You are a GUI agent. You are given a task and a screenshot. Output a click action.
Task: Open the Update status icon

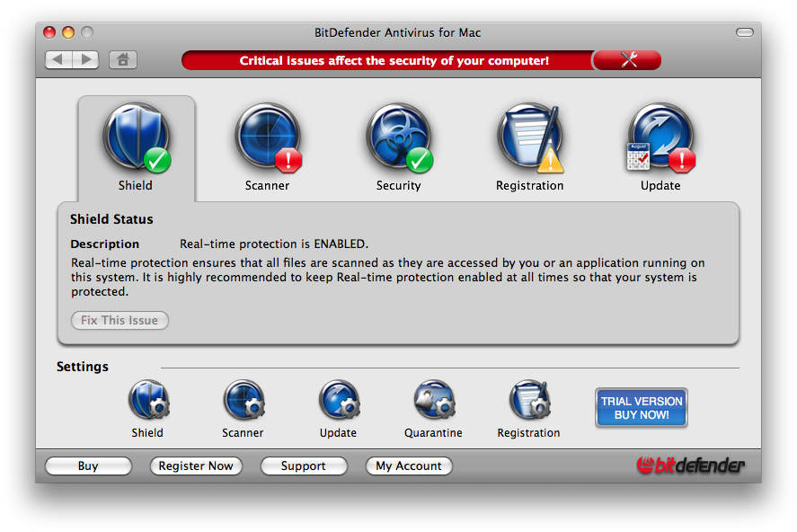pyautogui.click(x=660, y=137)
